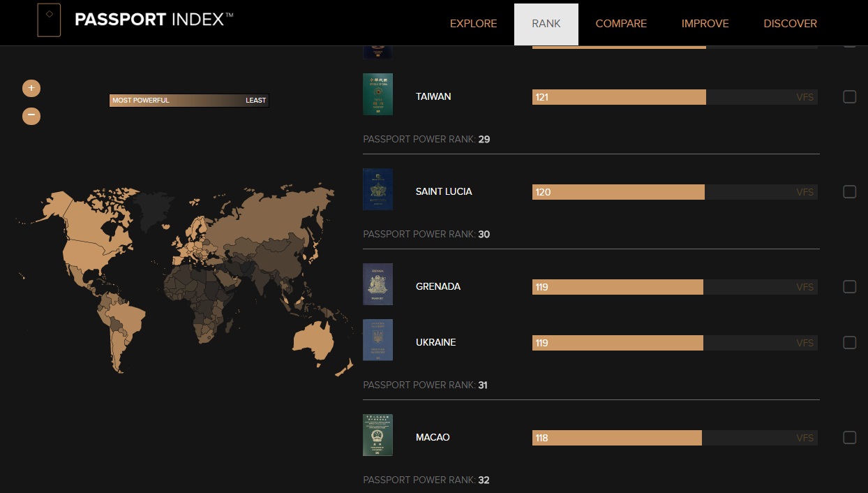868x493 pixels.
Task: Switch to the Discover tab
Action: tap(791, 24)
